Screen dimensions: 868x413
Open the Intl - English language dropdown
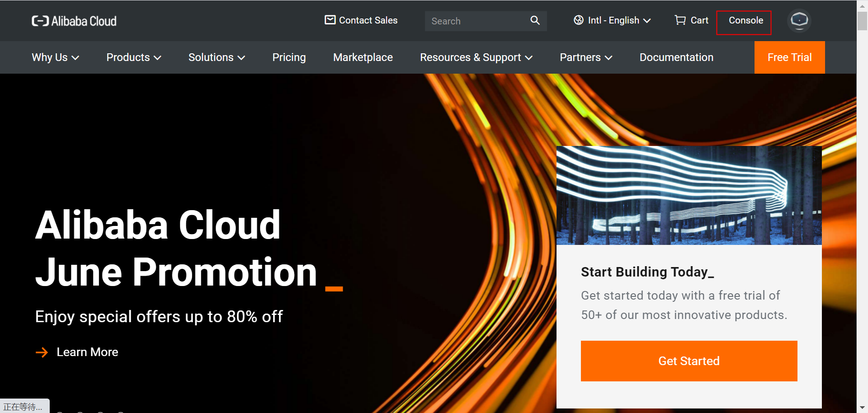click(612, 20)
